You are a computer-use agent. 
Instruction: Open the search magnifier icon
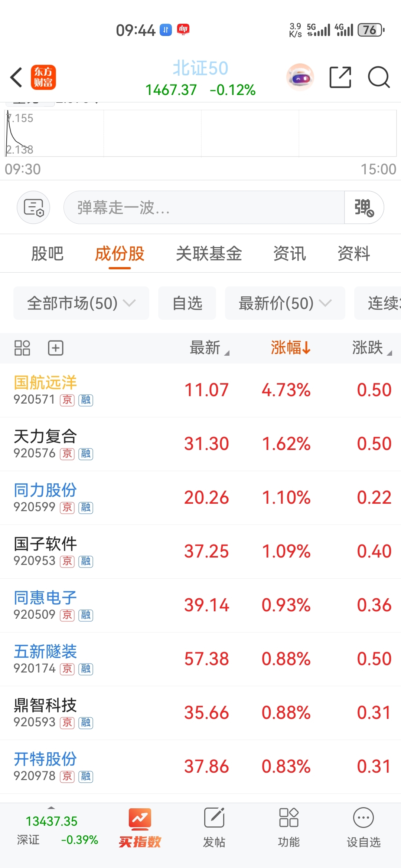[378, 78]
